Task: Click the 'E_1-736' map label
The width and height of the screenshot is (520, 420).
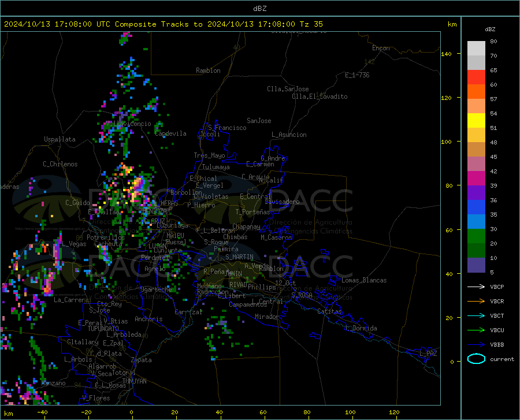Action: (357, 75)
